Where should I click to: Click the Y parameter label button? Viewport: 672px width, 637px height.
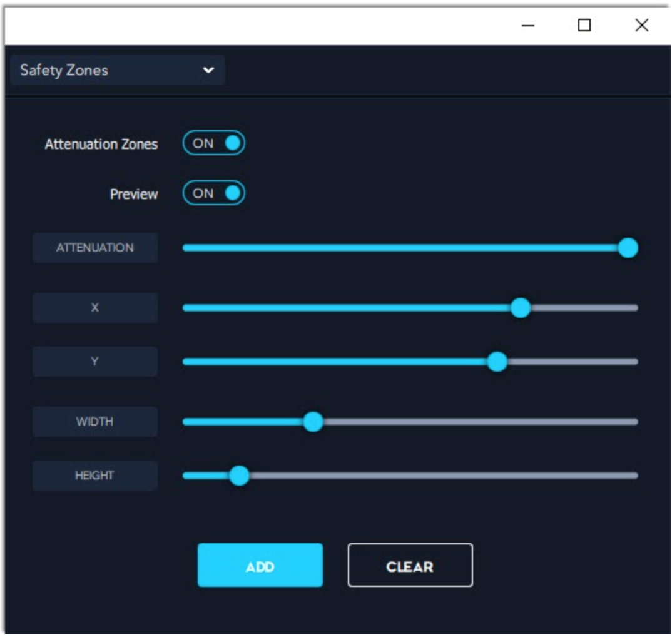[x=95, y=362]
